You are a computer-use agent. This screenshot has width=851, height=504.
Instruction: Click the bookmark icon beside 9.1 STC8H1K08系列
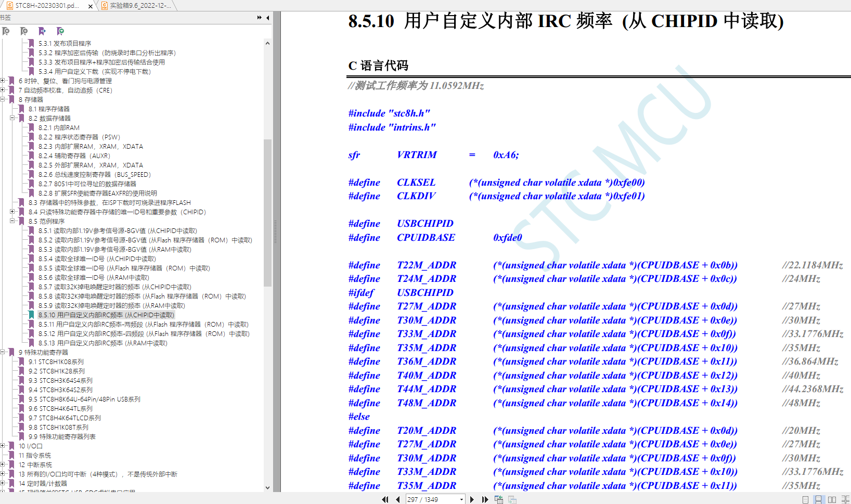21,361
